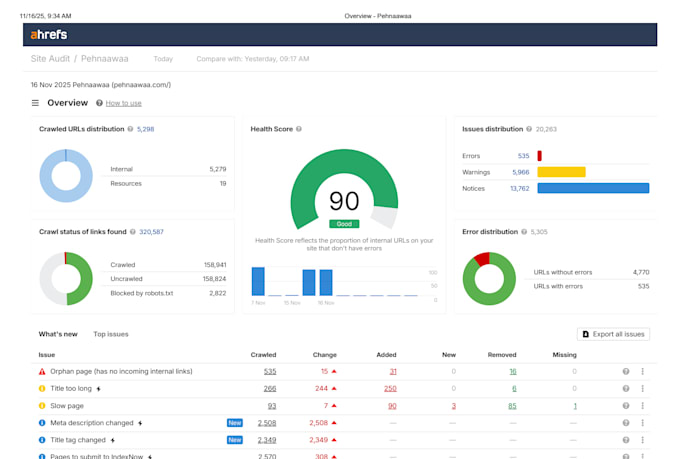Click the 7 Nov bar in health history
The height and width of the screenshot is (459, 680).
[x=258, y=282]
